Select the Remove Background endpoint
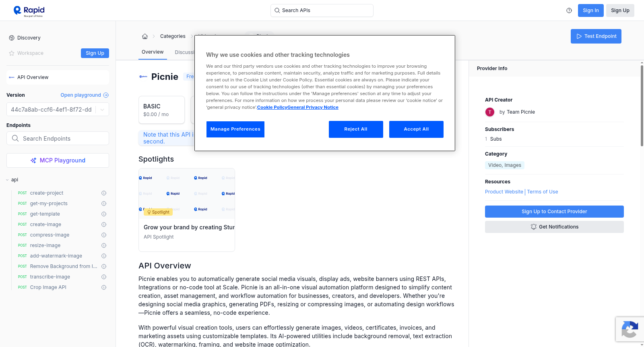 click(x=64, y=266)
